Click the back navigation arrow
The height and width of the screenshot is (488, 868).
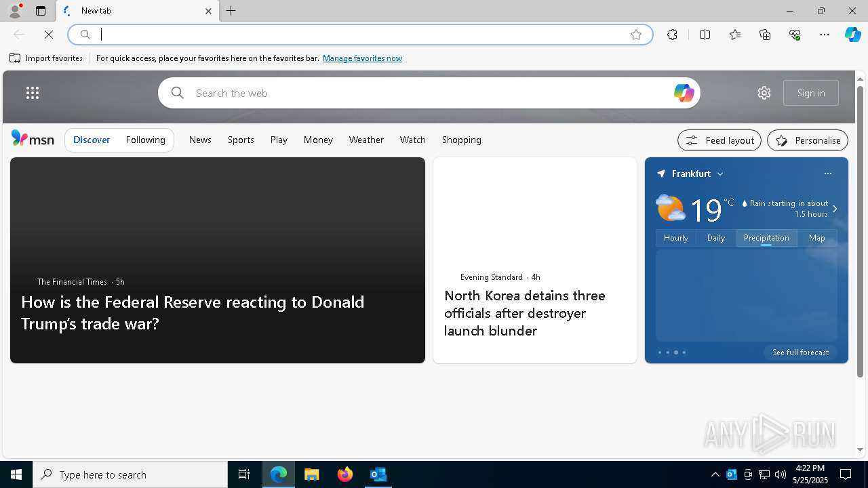click(x=19, y=35)
